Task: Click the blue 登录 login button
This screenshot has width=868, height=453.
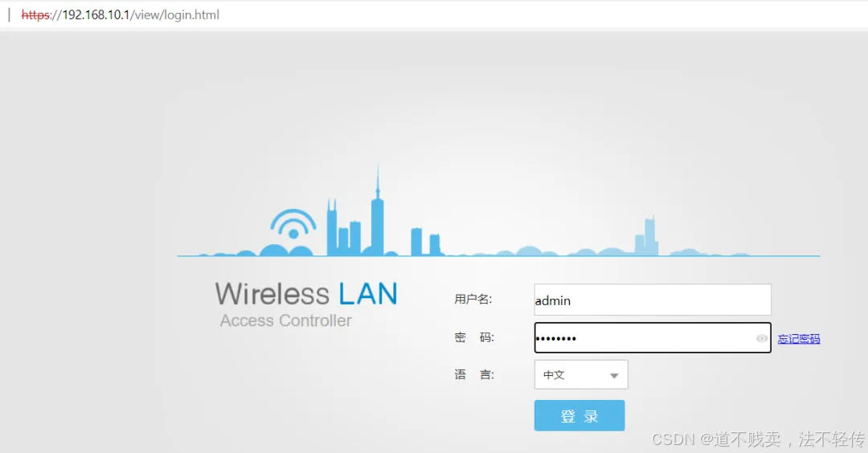Action: pyautogui.click(x=579, y=415)
